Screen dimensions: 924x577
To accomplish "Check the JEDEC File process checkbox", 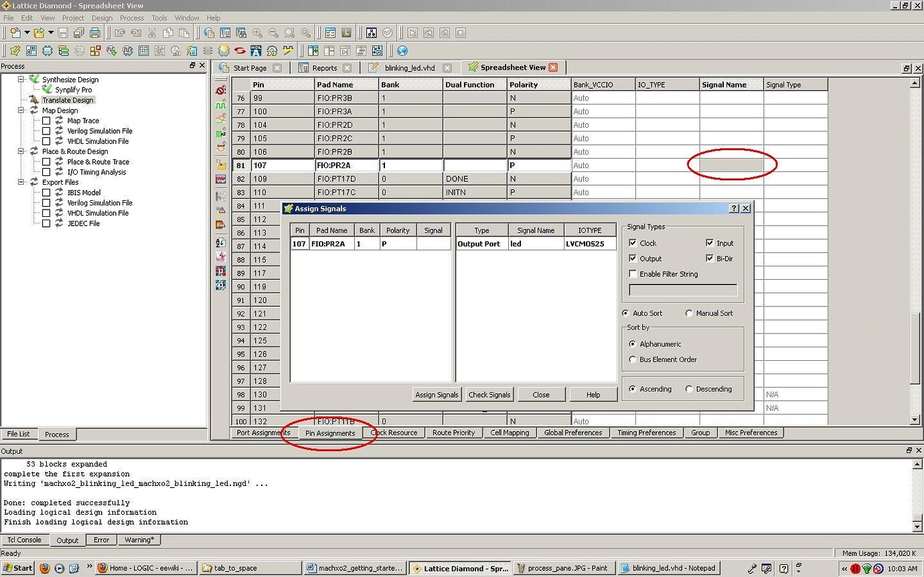I will coord(46,224).
